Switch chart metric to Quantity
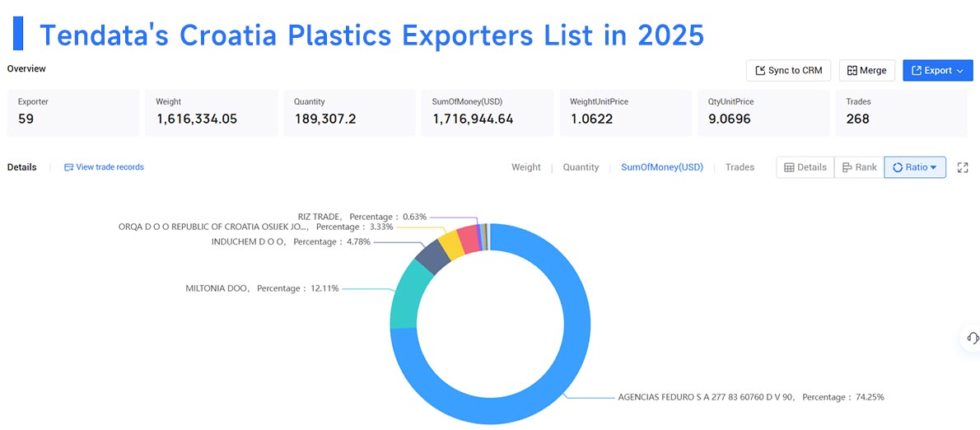The image size is (980, 430). click(x=581, y=167)
